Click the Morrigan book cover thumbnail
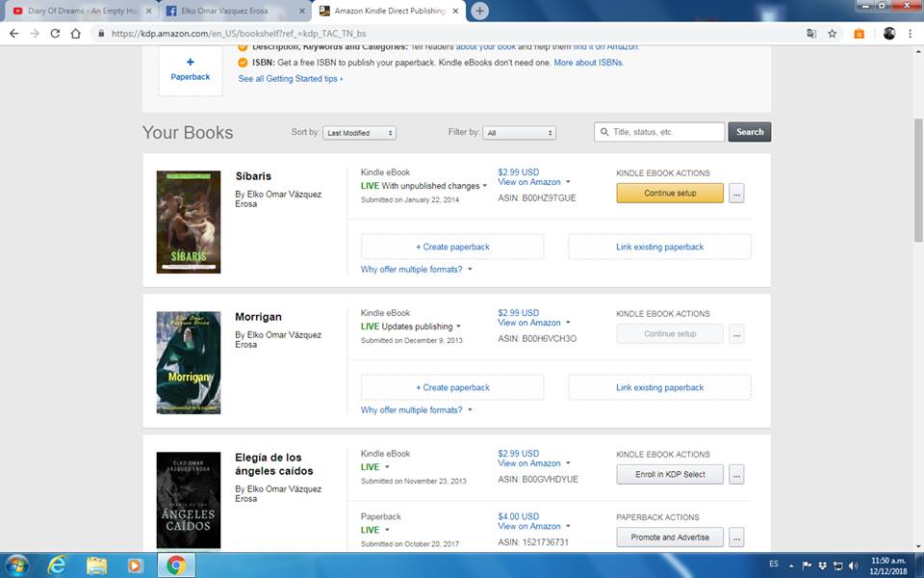Viewport: 924px width, 578px height. [189, 362]
